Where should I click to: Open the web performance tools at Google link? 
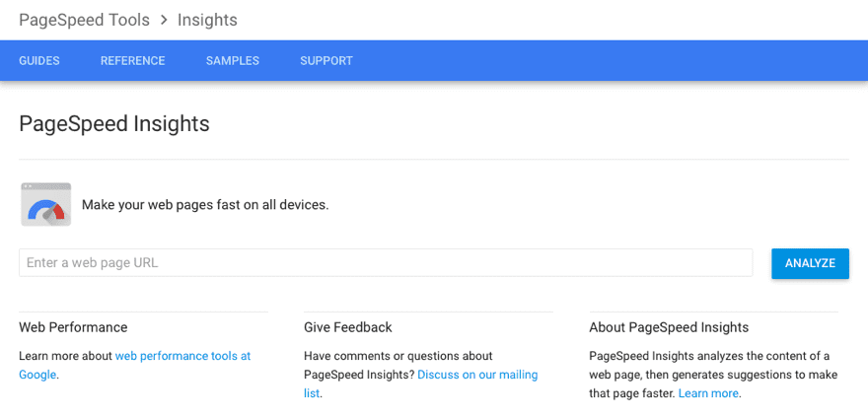click(x=134, y=365)
